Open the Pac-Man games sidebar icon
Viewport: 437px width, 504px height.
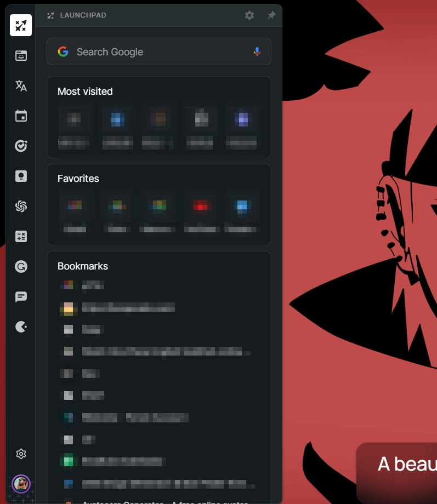(x=21, y=327)
